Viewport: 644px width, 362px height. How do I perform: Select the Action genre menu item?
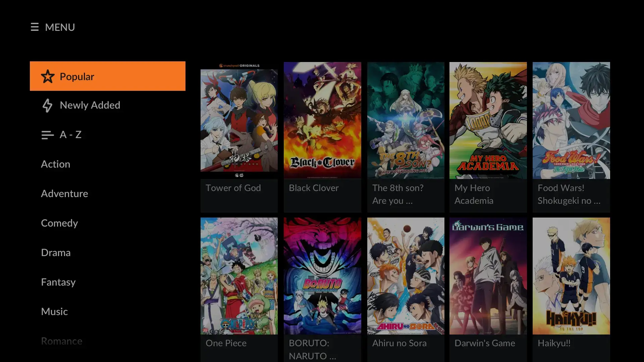[56, 164]
